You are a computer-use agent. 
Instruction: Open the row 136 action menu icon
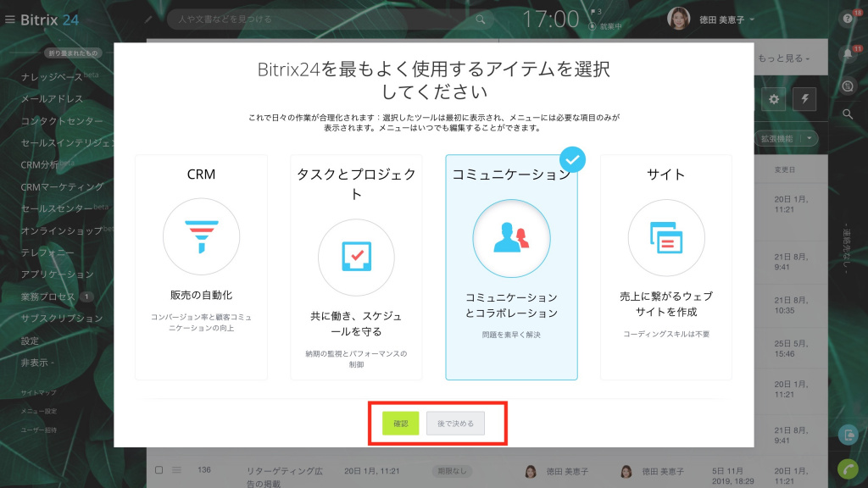[x=176, y=469]
